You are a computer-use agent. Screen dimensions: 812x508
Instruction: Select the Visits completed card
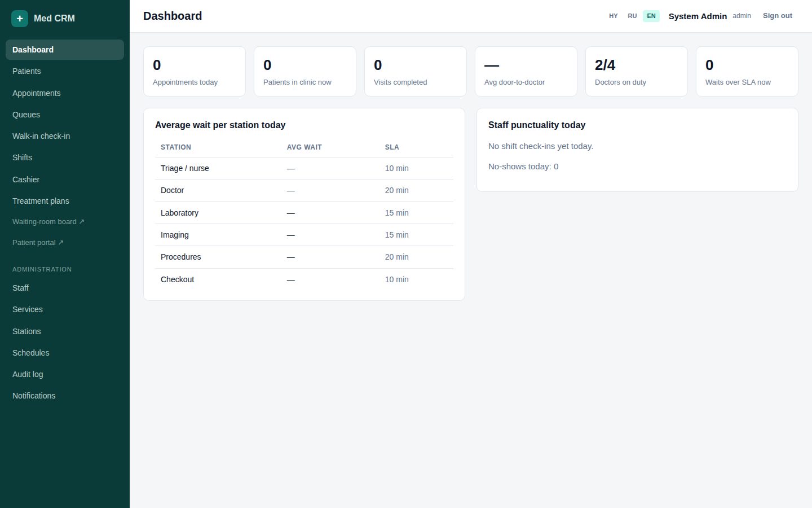coord(416,71)
